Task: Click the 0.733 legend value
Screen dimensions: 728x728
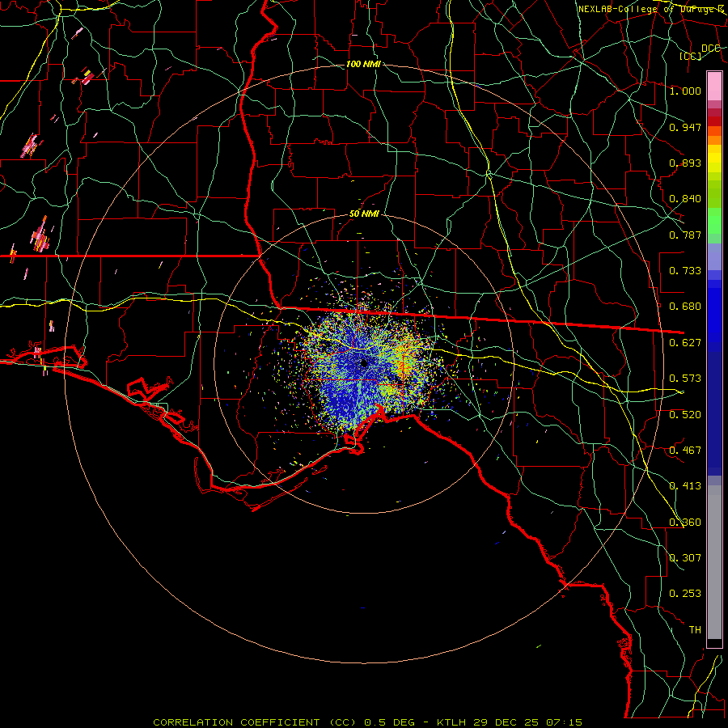Action: point(685,271)
